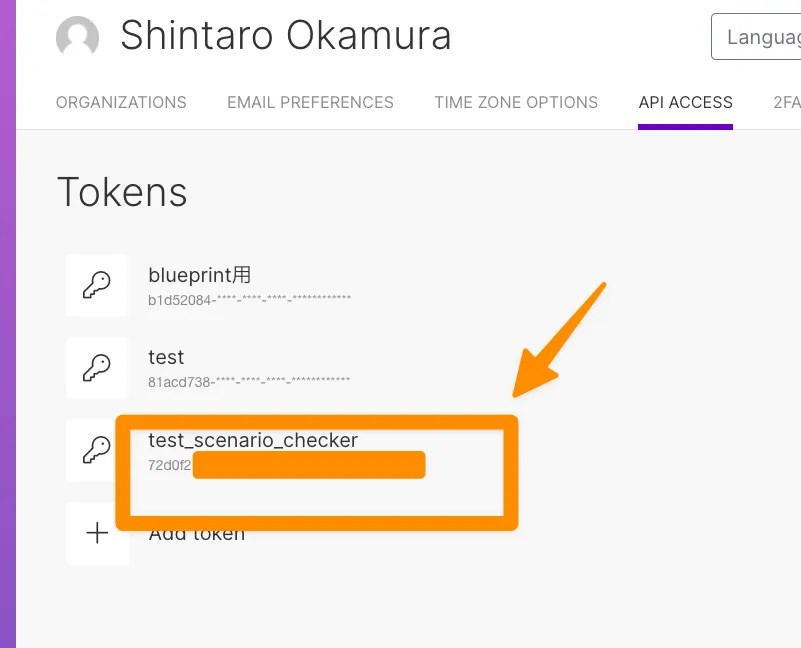The image size is (801, 648).
Task: Click the key icon beside the test token
Action: tap(97, 369)
